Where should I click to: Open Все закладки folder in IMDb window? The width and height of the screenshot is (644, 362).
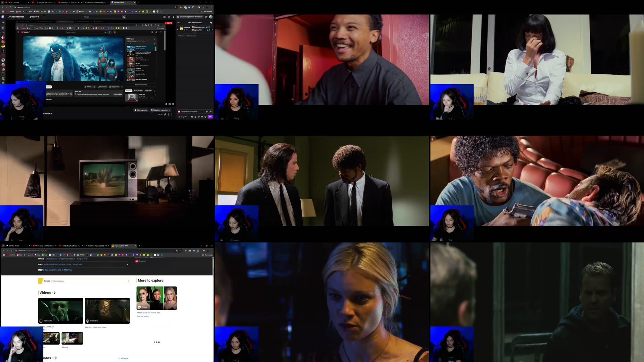tap(207, 255)
